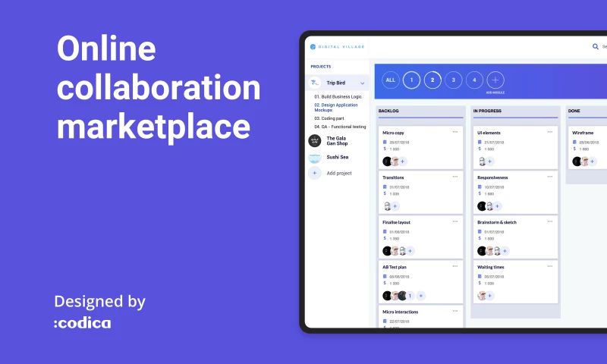Screen dimensions: 607x364
Task: Open the Responsiveness card title
Action: (492, 177)
